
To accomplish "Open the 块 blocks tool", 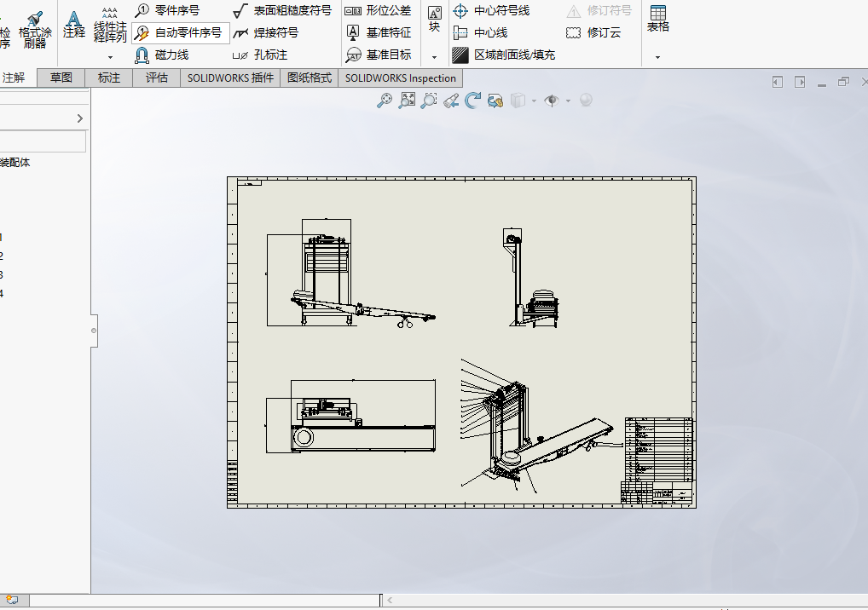I will tap(435, 20).
